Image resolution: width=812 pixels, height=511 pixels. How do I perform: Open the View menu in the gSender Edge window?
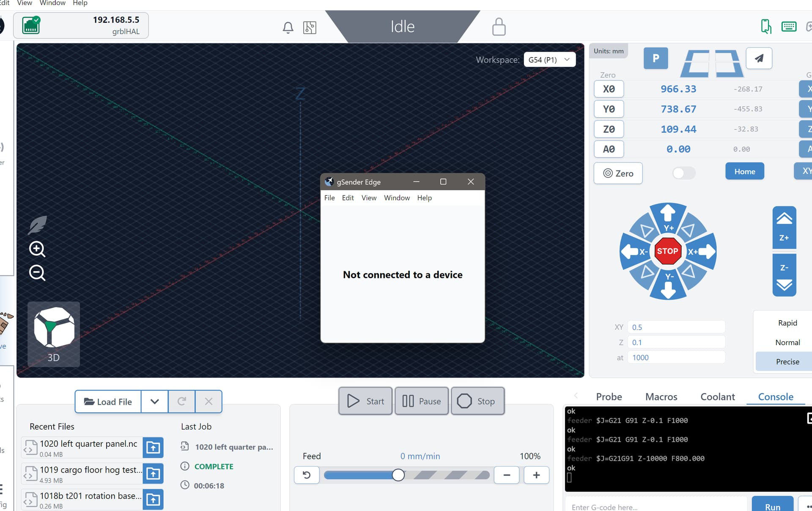point(368,198)
